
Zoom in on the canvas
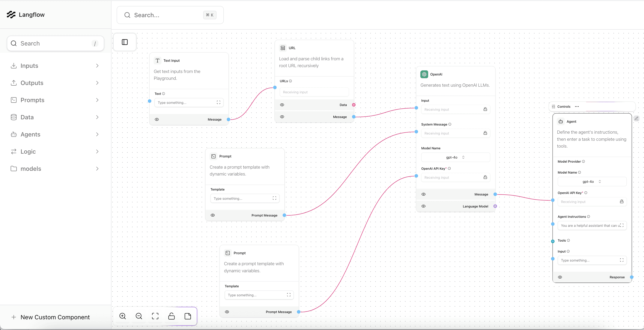(122, 316)
